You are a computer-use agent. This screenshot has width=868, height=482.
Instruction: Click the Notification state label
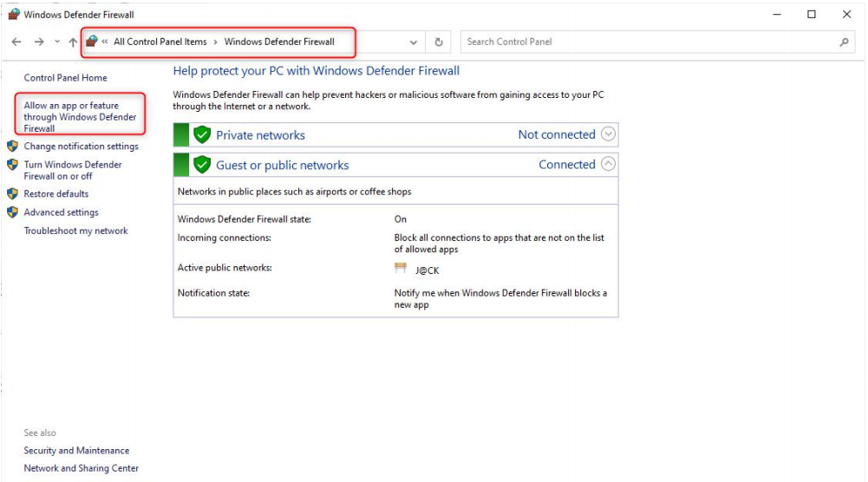[213, 293]
